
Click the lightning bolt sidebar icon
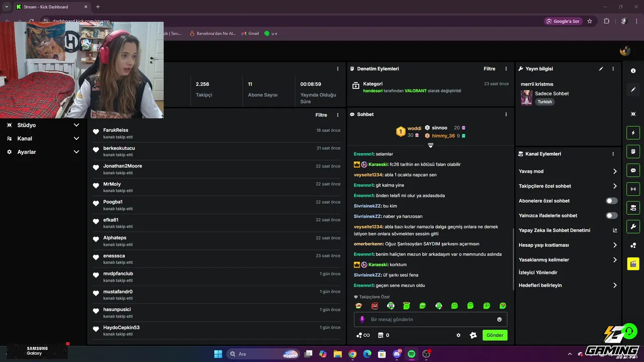tap(633, 133)
